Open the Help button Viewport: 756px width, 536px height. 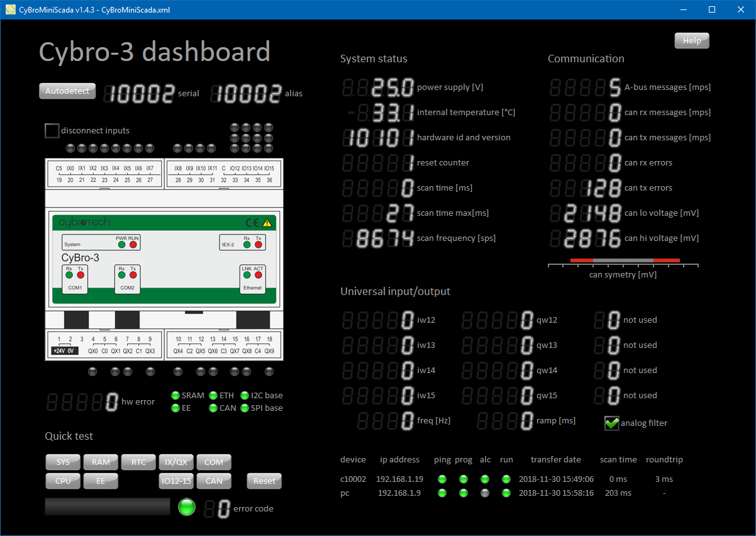(692, 40)
